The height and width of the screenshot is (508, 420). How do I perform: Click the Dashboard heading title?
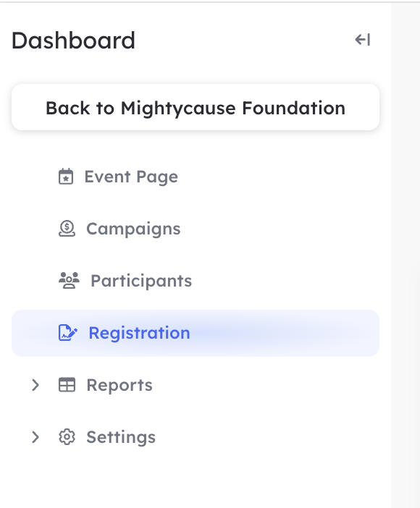[73, 41]
